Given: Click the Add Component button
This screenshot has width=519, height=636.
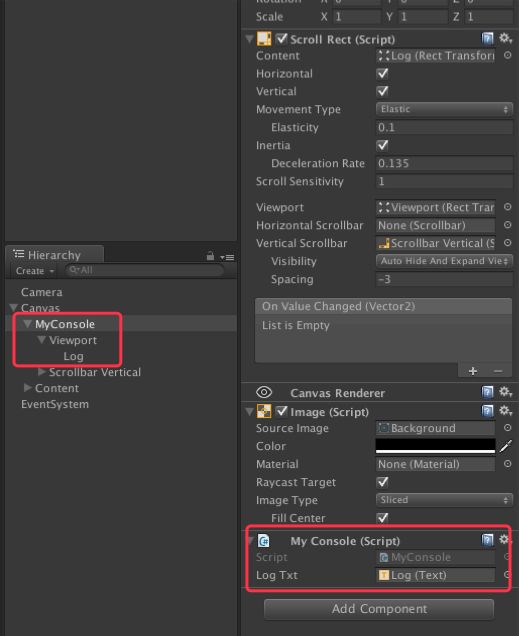Looking at the screenshot, I should pyautogui.click(x=379, y=609).
